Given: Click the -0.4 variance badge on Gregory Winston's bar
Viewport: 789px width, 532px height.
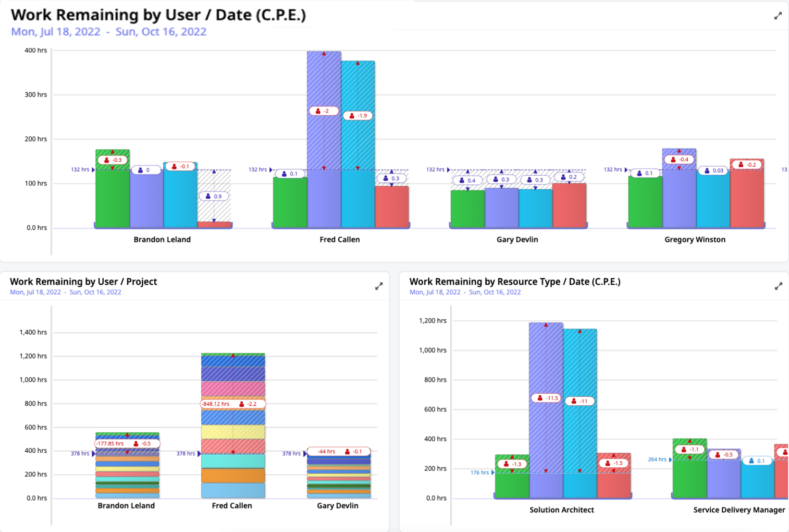Looking at the screenshot, I should 680,159.
